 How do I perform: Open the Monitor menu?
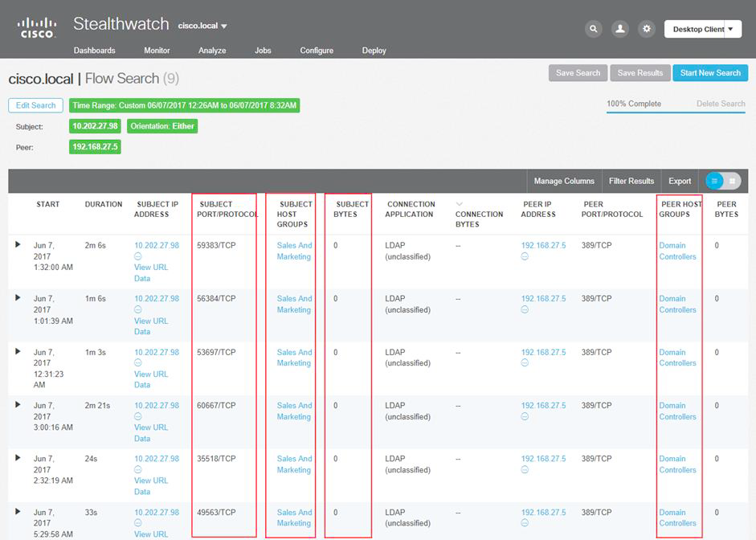(157, 50)
